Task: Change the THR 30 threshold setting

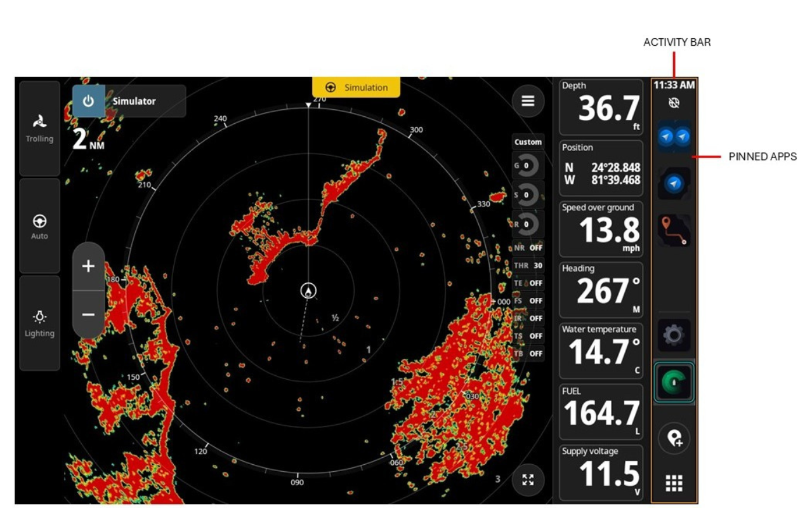Action: (x=528, y=265)
